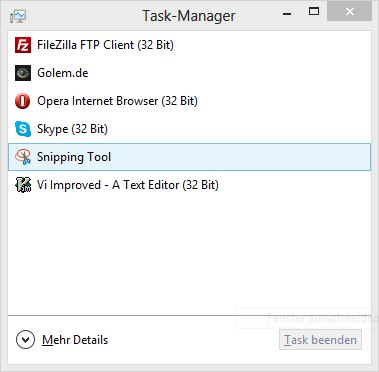Viewport: 379px width, 372px height.
Task: Click the Task beenden button
Action: [320, 340]
